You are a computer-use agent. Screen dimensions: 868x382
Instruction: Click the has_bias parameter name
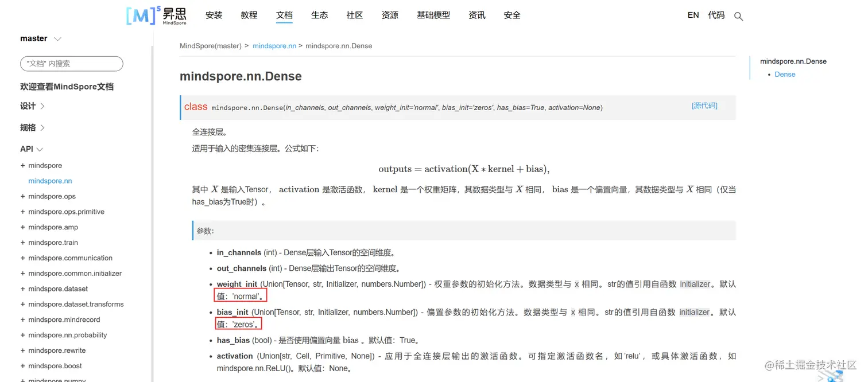233,340
